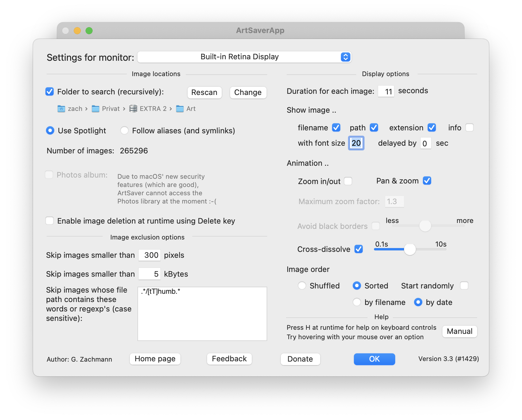Click the Avoid black borders checkbox

[x=376, y=226]
